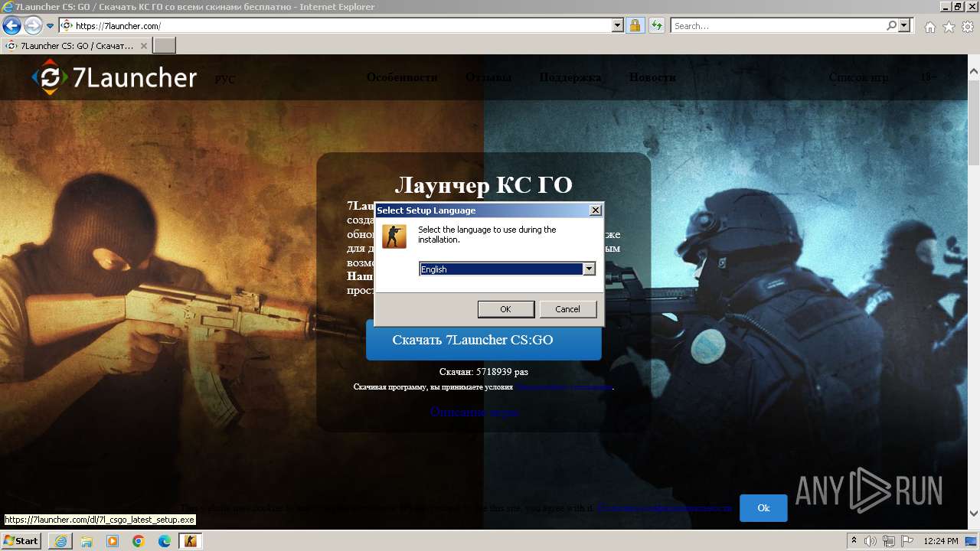Confirm language with OK button
Screen dimensions: 980x551
[506, 309]
